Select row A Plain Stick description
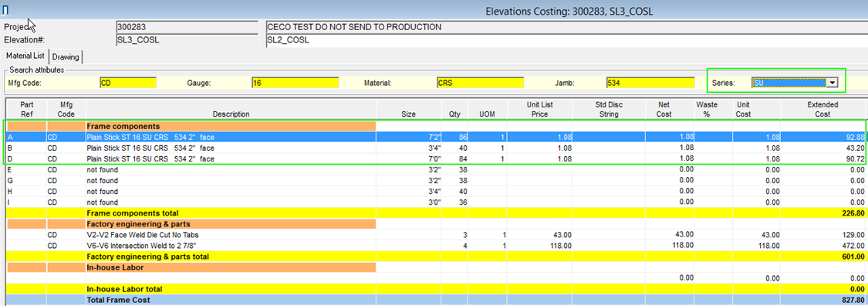Image resolution: width=868 pixels, height=306 pixels. (x=231, y=137)
